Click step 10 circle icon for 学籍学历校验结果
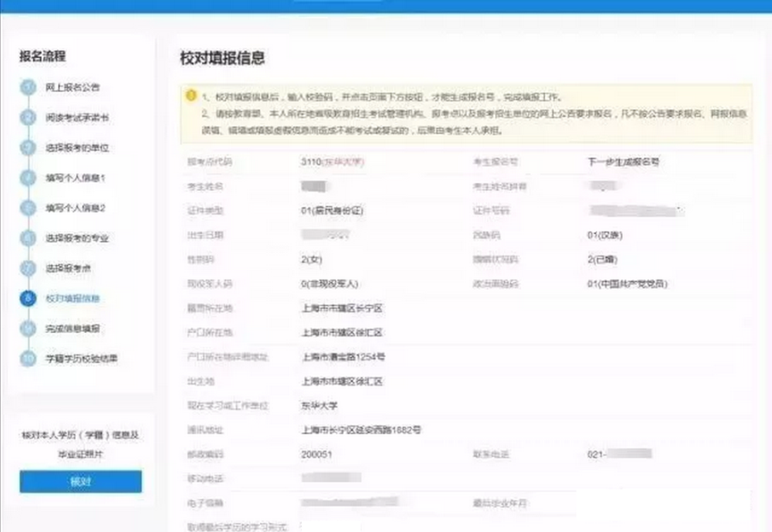 [x=28, y=359]
